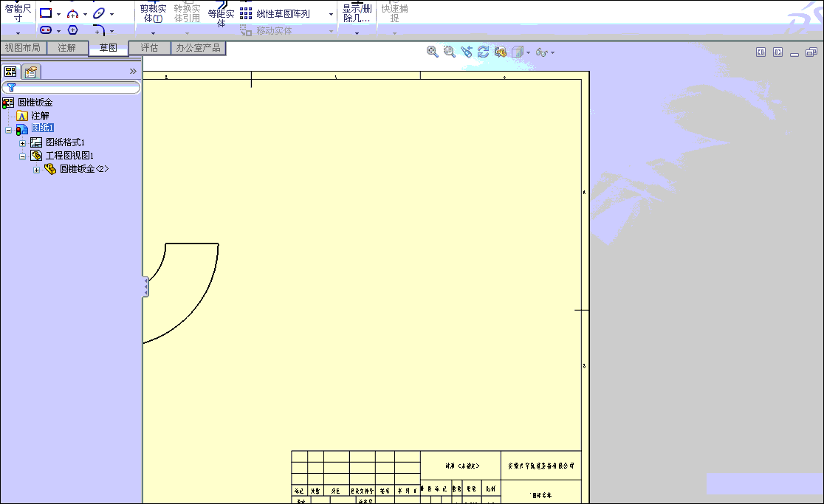
Task: Open the 剪裁实体 dropdown arrow below it
Action: [153, 34]
